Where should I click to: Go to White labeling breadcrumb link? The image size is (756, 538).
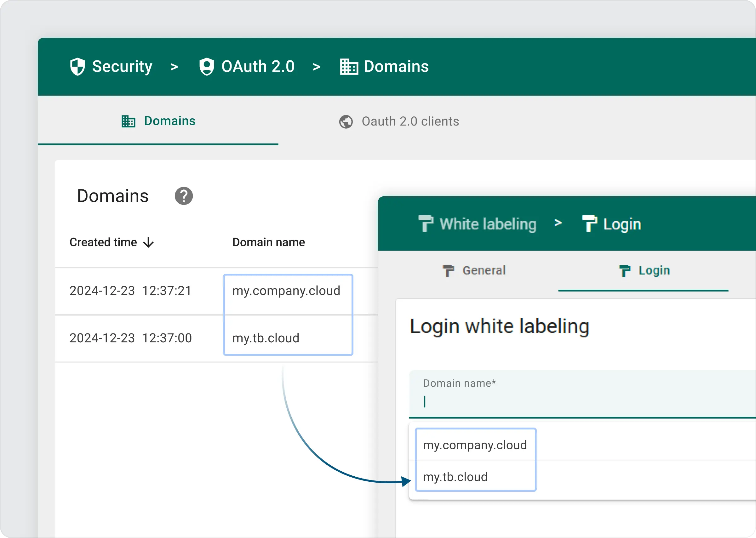pyautogui.click(x=488, y=224)
